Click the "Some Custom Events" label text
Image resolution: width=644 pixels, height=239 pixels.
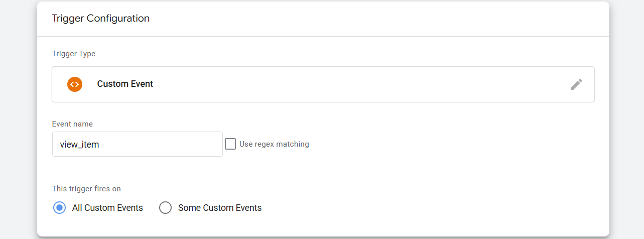point(220,208)
